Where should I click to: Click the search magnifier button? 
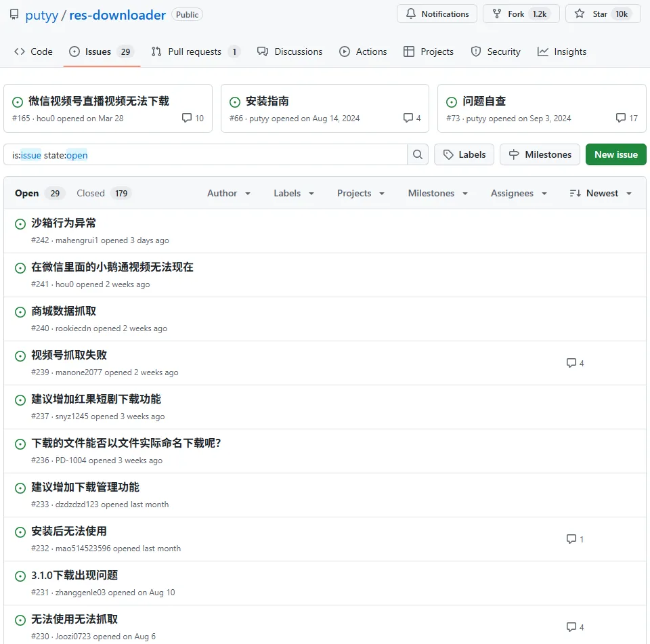418,154
